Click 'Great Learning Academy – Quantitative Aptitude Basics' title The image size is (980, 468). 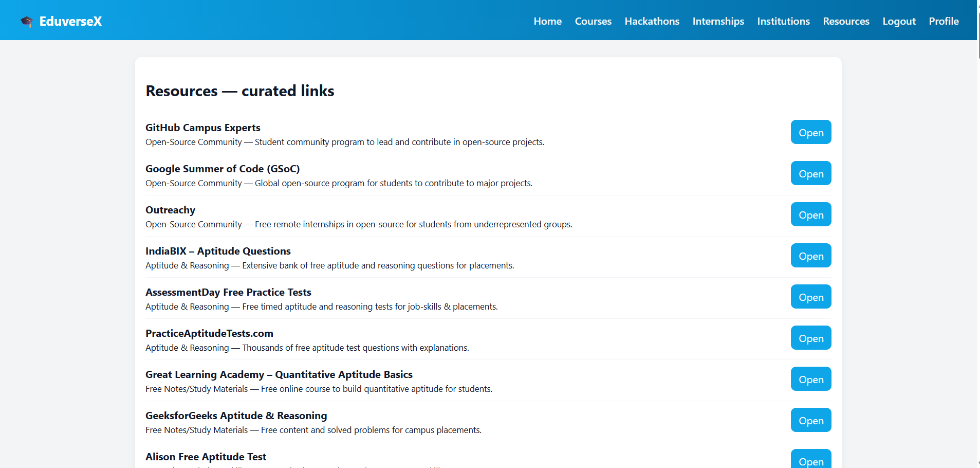point(279,374)
